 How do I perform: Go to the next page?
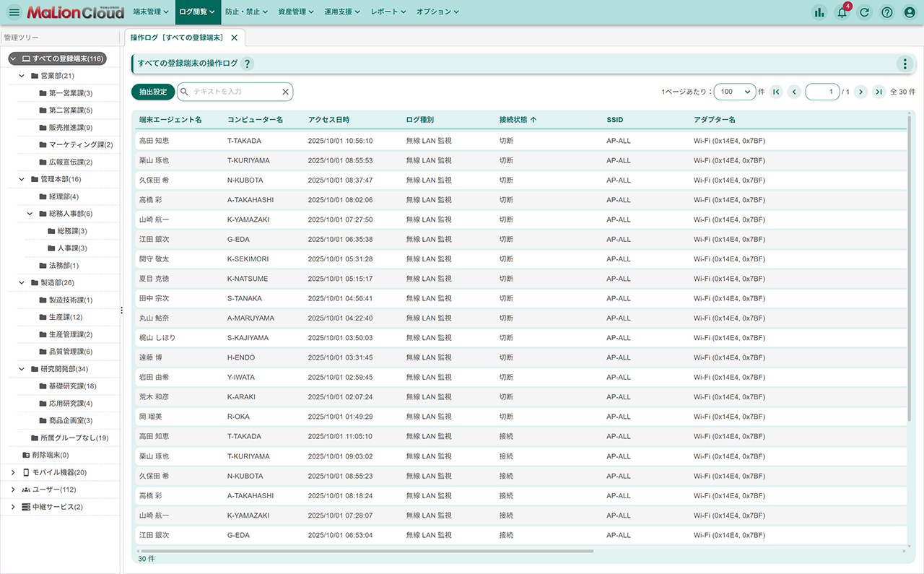pyautogui.click(x=860, y=92)
